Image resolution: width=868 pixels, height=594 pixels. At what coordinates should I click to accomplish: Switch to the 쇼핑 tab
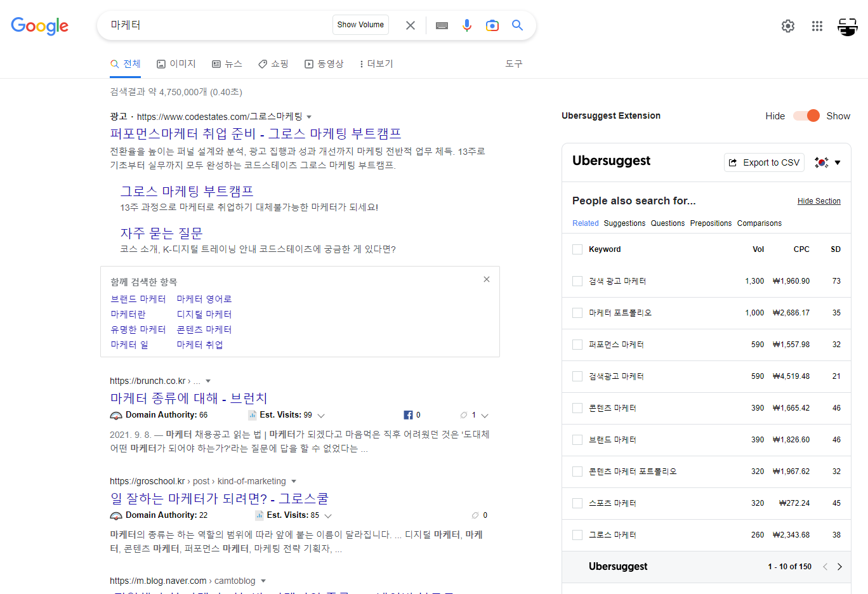(x=273, y=64)
